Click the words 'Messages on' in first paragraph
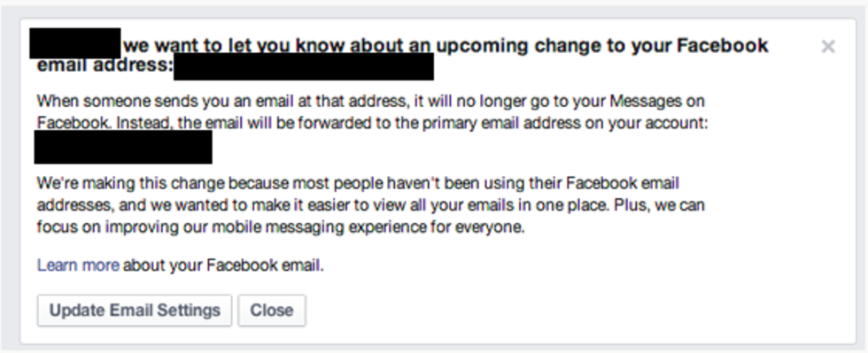 point(657,101)
